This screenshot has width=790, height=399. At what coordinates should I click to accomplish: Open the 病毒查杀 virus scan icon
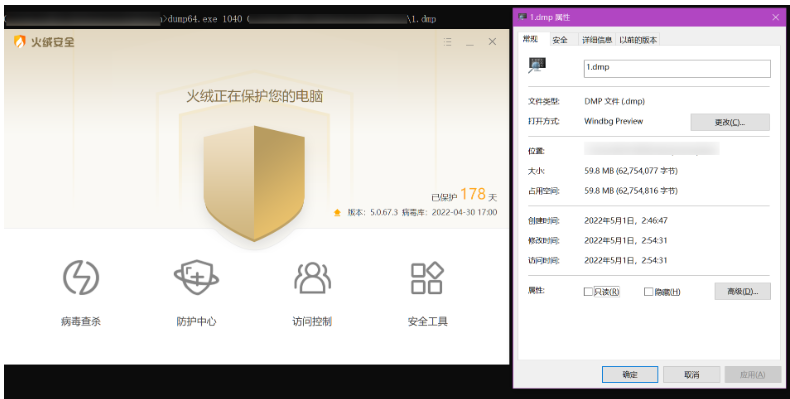coord(81,277)
